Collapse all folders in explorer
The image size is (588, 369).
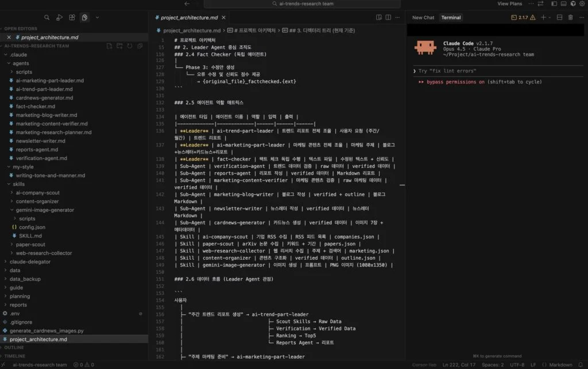pyautogui.click(x=140, y=46)
